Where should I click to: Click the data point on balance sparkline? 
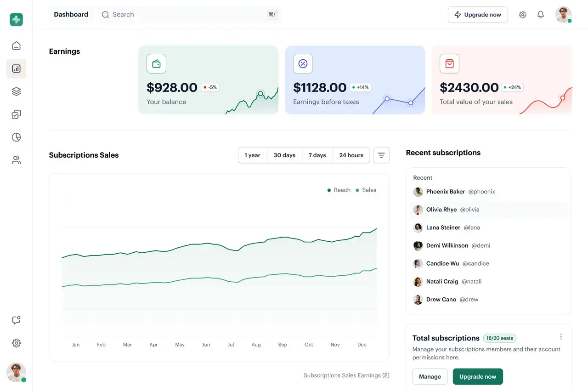260,94
